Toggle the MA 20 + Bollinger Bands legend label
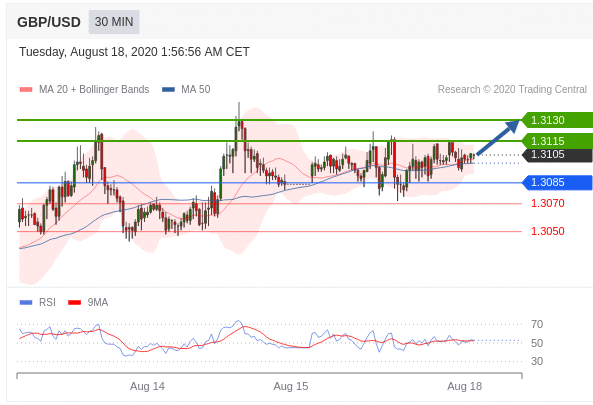This screenshot has width=593, height=405. [94, 90]
